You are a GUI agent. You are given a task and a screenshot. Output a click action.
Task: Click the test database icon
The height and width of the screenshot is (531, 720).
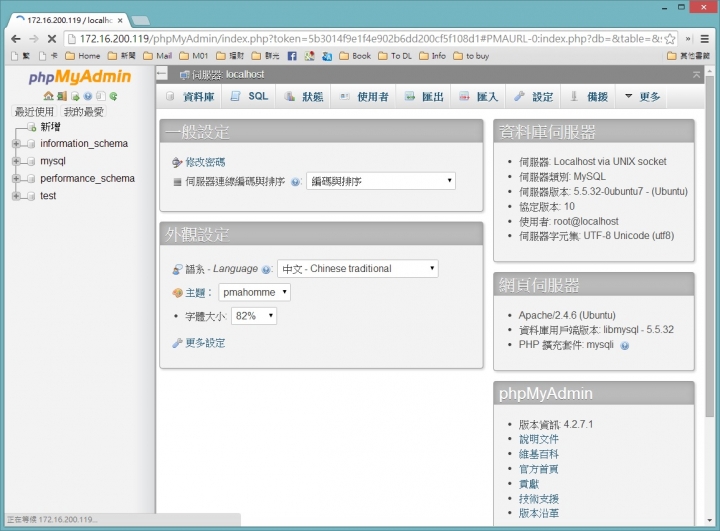(x=31, y=196)
